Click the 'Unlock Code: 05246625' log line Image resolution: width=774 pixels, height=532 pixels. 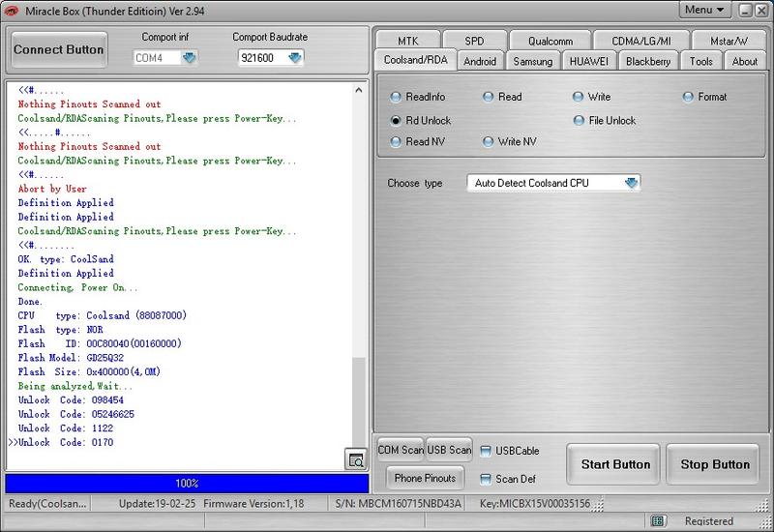[76, 414]
